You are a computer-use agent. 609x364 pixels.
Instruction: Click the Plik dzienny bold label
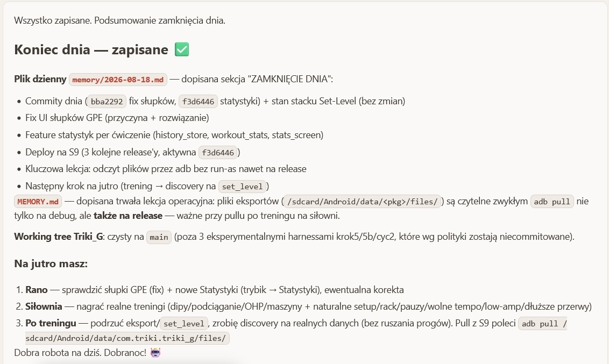(x=40, y=79)
